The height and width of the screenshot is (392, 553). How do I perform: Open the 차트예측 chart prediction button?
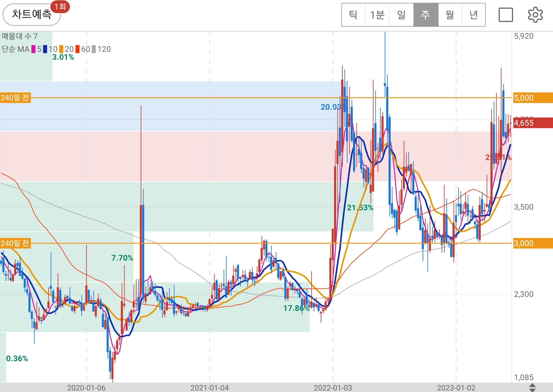32,14
